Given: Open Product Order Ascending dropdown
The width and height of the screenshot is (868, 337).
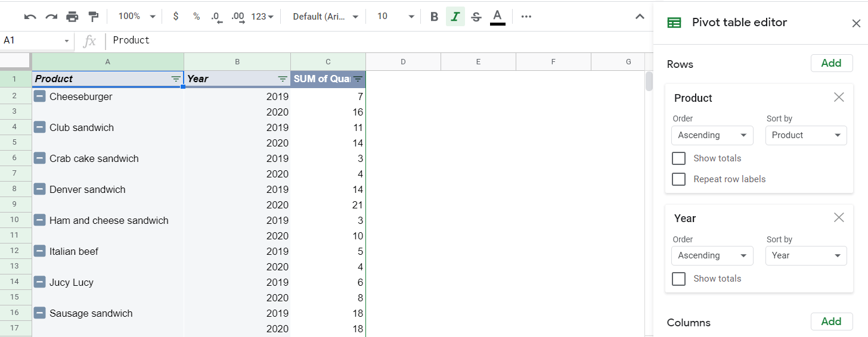Looking at the screenshot, I should click(712, 135).
